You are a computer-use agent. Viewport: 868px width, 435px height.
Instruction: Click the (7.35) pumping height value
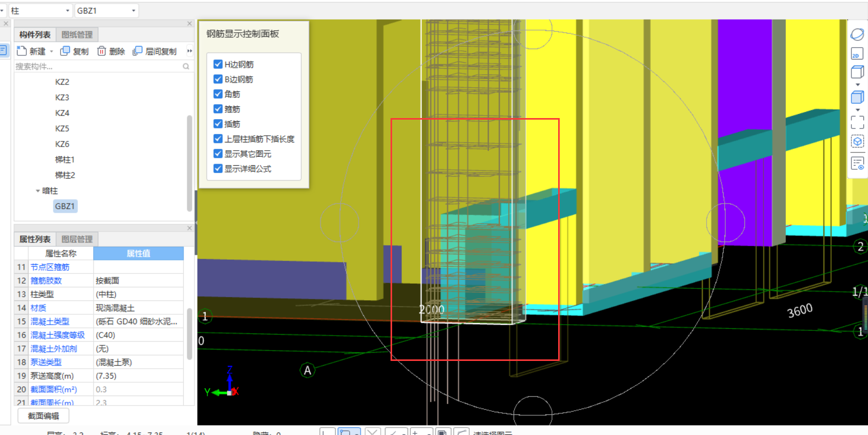(x=139, y=376)
